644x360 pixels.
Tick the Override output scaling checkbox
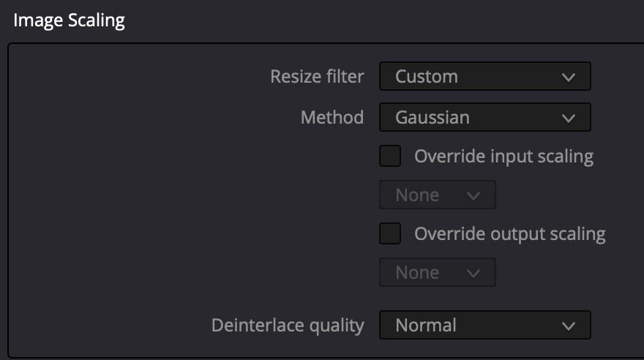(x=390, y=234)
